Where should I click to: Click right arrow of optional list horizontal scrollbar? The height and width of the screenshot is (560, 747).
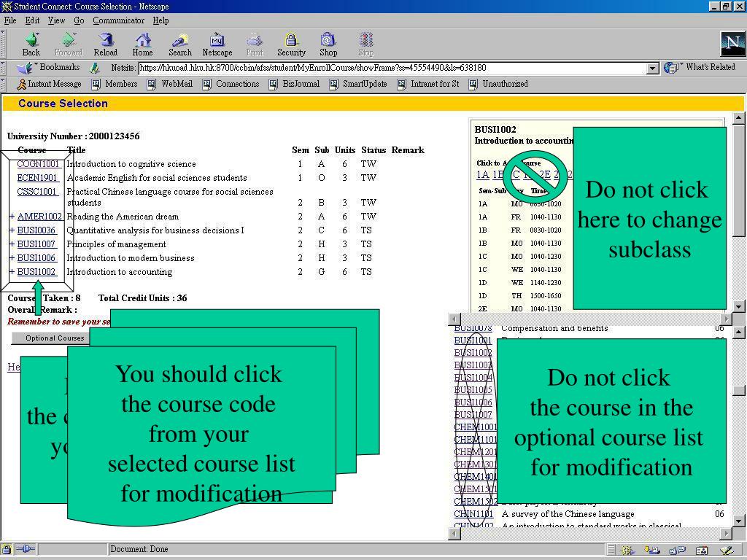(x=726, y=533)
